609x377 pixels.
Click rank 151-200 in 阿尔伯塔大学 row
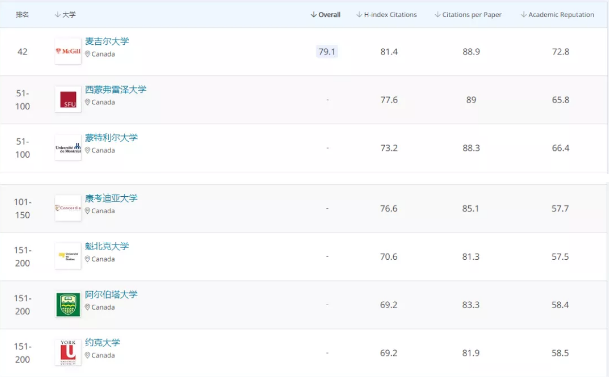(x=23, y=305)
